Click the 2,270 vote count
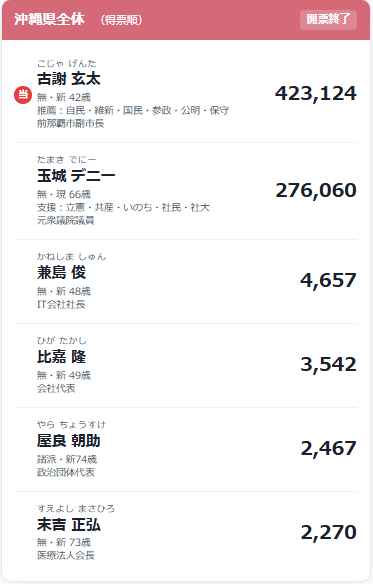This screenshot has width=373, height=584. 328,533
